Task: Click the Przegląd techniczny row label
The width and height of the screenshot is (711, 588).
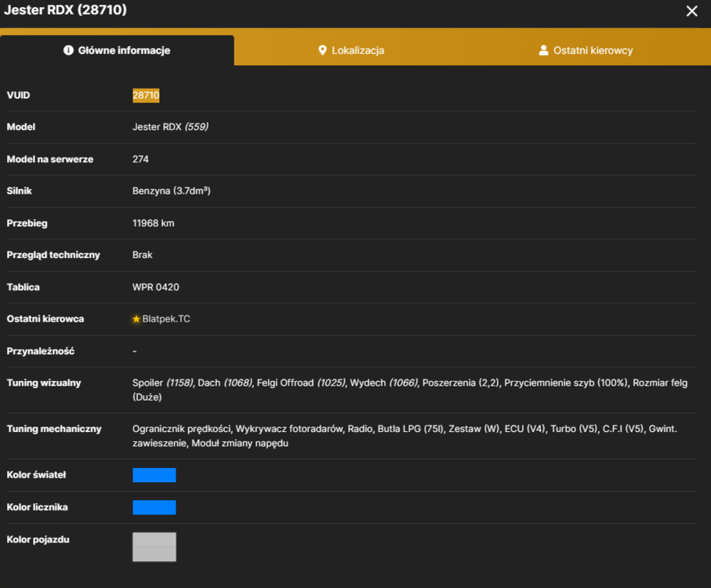Action: point(53,255)
